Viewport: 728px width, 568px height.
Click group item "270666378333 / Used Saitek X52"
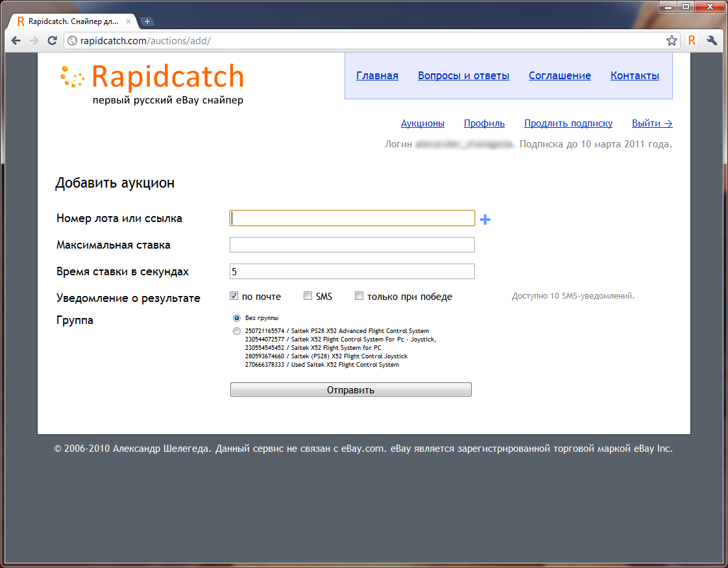[322, 365]
